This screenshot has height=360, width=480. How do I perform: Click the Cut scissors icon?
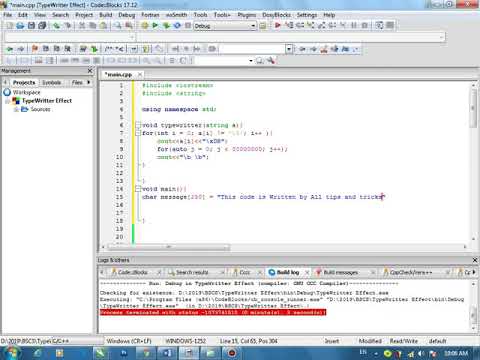point(82,25)
